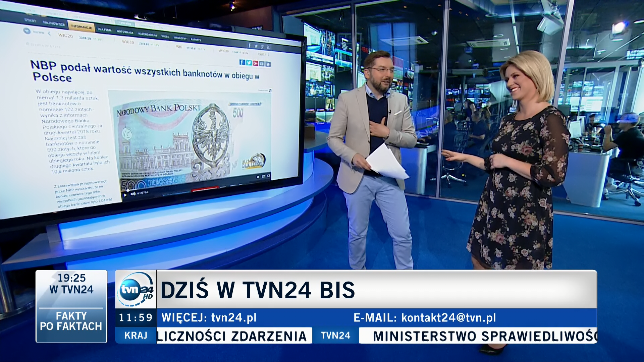Share the article on Facebook
This screenshot has width=644, height=362.
coord(242,62)
